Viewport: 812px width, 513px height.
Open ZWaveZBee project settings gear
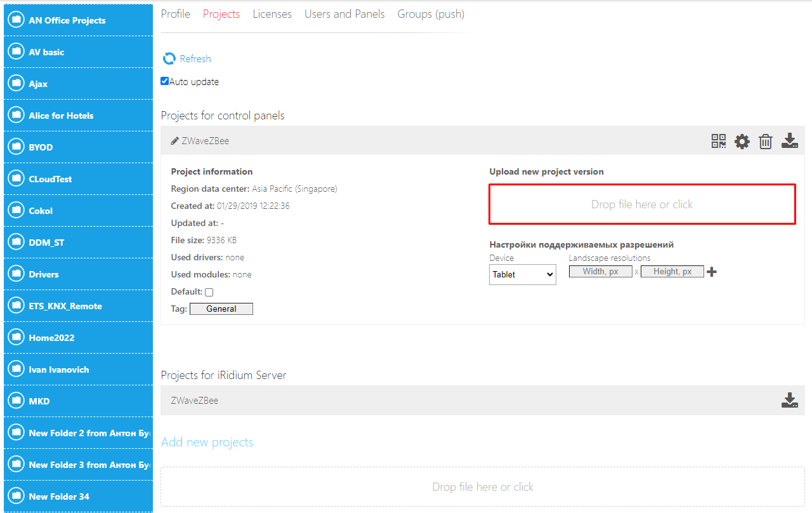[742, 141]
